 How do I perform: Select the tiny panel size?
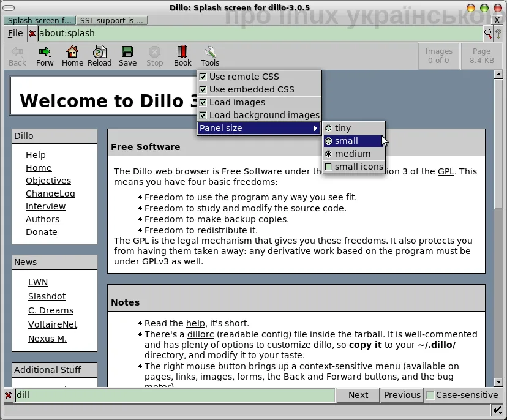click(x=354, y=128)
